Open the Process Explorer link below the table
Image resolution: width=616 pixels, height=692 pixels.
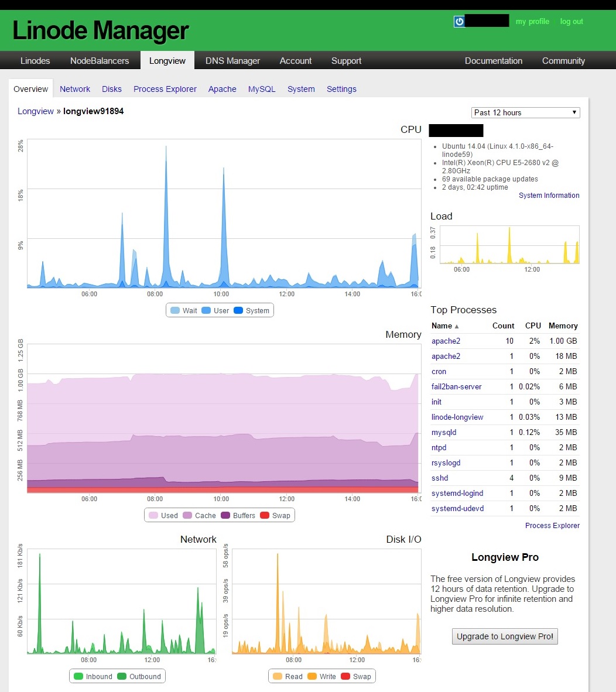tap(552, 525)
